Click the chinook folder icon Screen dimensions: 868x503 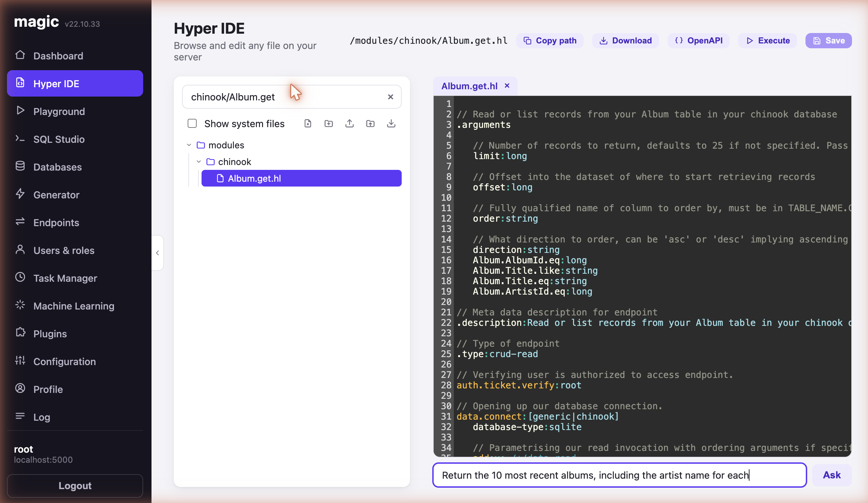pyautogui.click(x=211, y=162)
